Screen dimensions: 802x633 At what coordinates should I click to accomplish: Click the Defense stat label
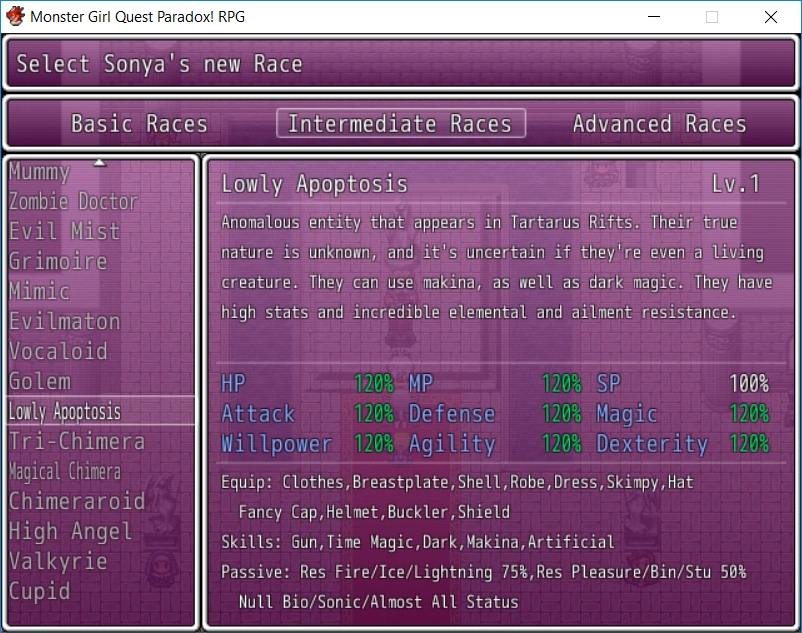[x=452, y=414]
